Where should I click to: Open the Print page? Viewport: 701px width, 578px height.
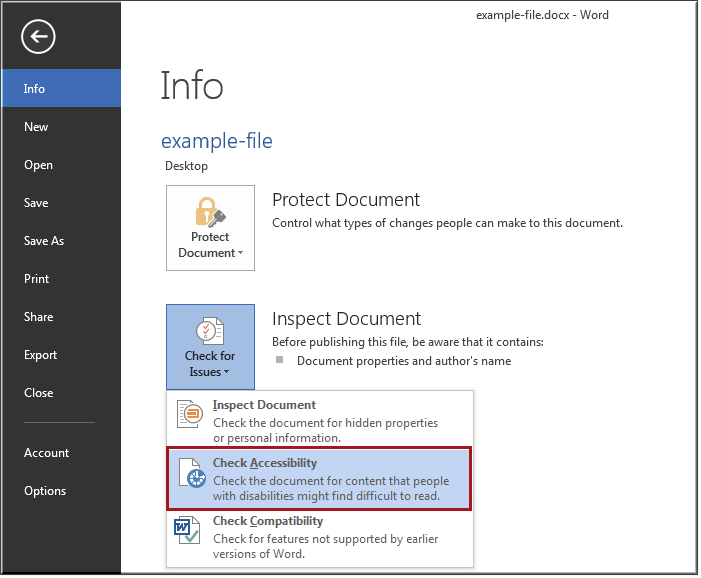(36, 279)
